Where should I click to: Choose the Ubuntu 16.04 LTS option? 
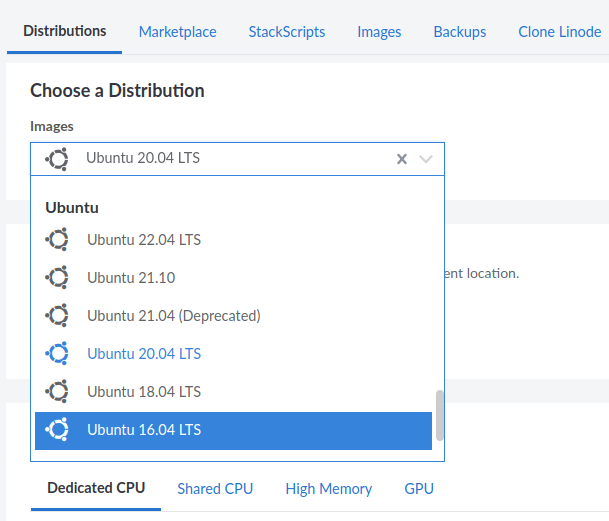tap(233, 430)
